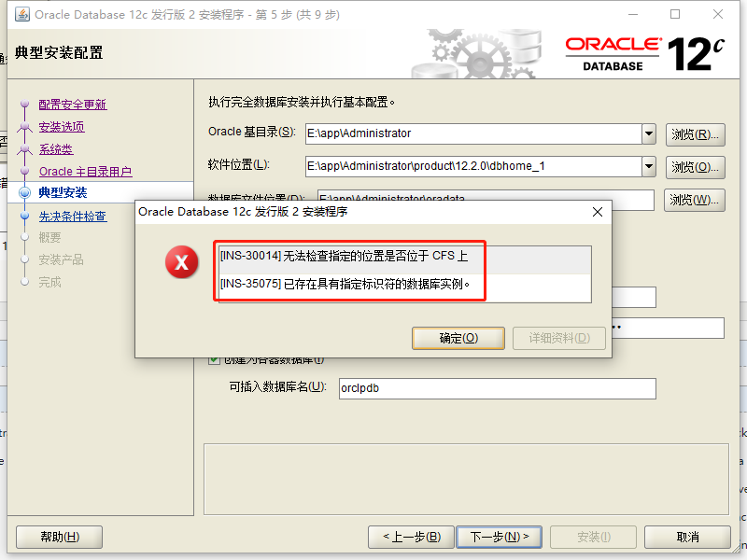The height and width of the screenshot is (560, 747).
Task: Click the Oracle Database 12c logo
Action: coord(645,54)
